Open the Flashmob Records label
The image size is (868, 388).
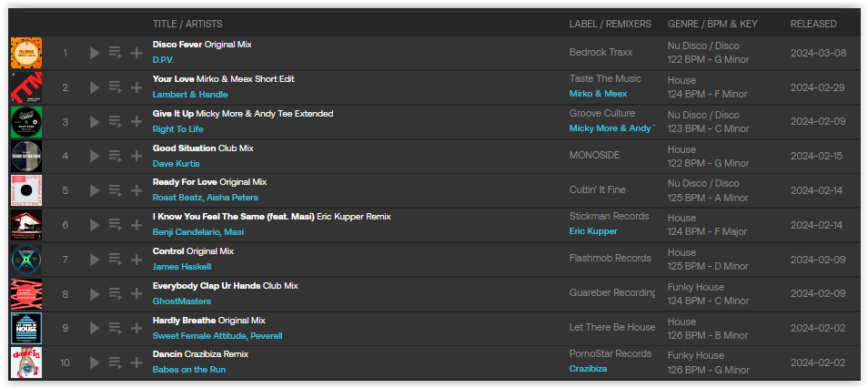[610, 258]
